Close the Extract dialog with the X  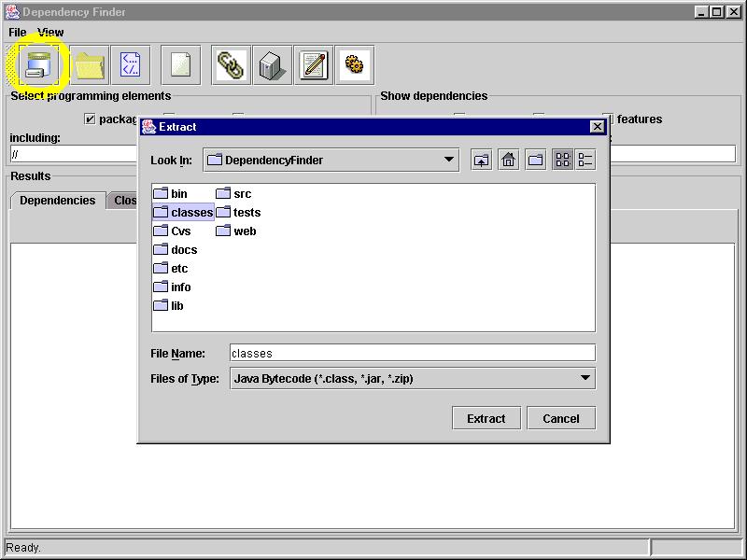point(597,127)
